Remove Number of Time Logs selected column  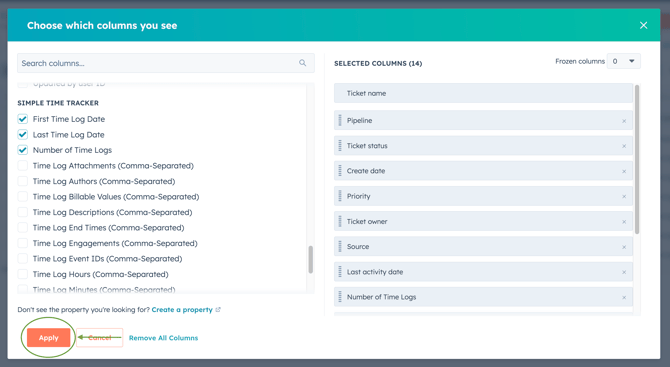(x=624, y=297)
